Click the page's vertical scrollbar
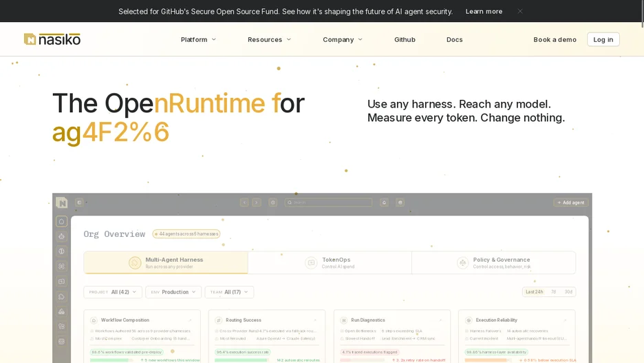The image size is (644, 363). coord(642,14)
